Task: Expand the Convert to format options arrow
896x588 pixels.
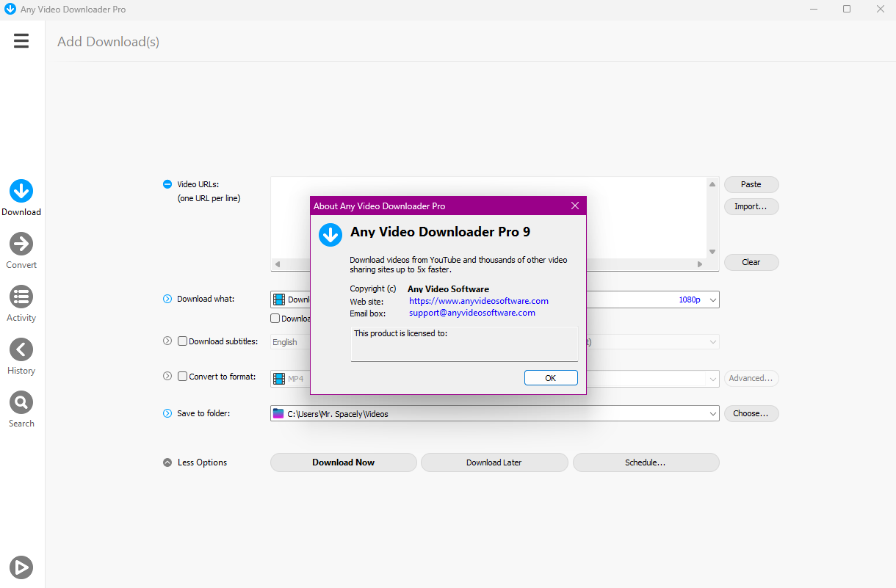Action: click(167, 377)
